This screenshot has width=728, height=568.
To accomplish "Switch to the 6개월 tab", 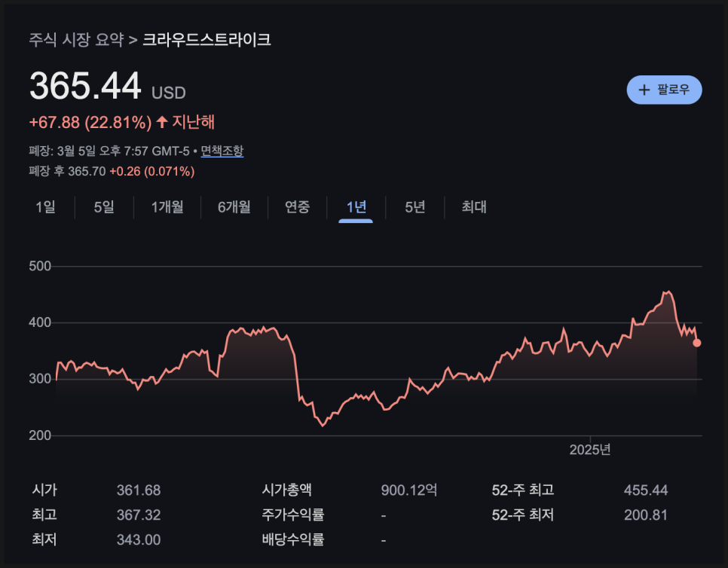I will tap(234, 207).
